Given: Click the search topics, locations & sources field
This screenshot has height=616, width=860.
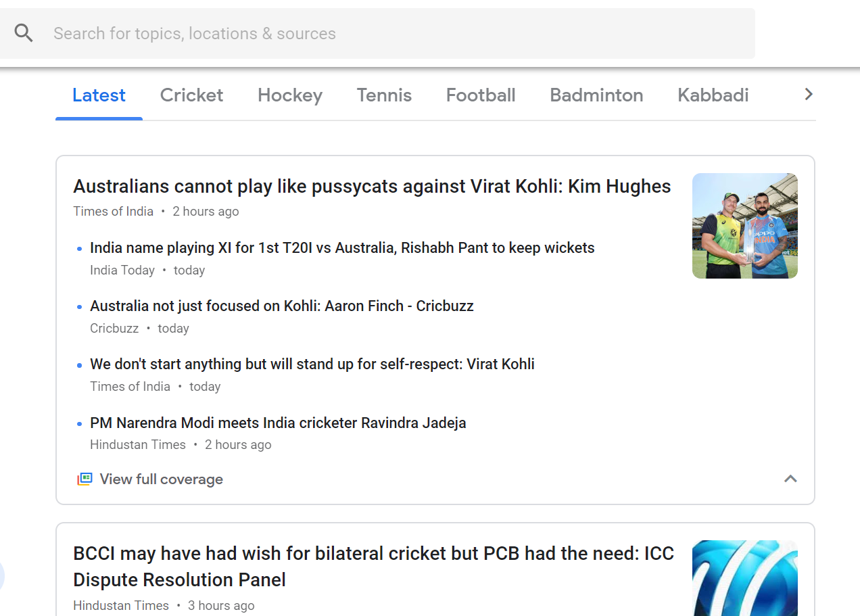Looking at the screenshot, I should [x=377, y=33].
